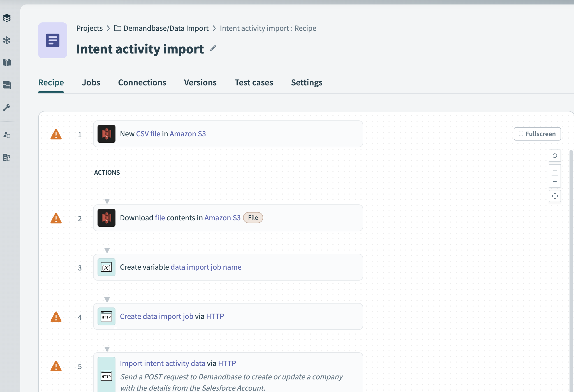Open the wrench tools icon in sidebar

(7, 107)
